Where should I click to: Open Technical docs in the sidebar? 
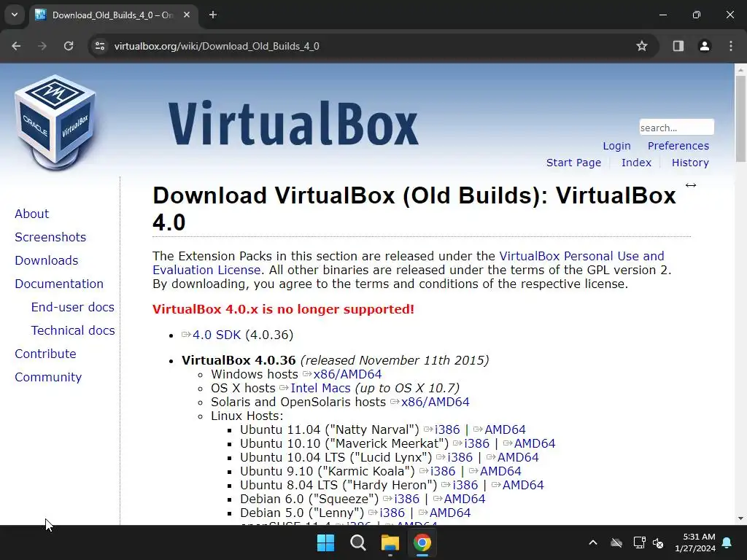tap(73, 330)
